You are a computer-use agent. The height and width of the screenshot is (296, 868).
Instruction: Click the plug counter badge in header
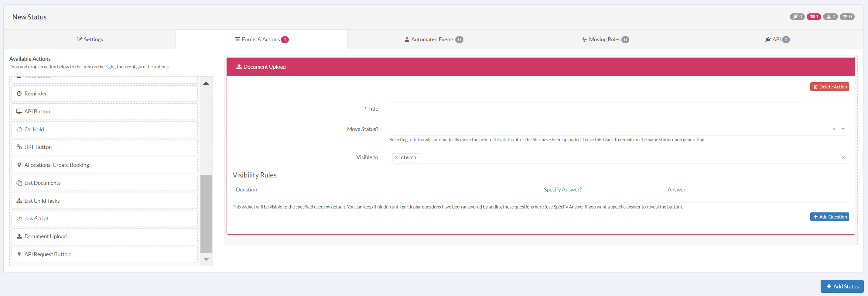tap(797, 16)
